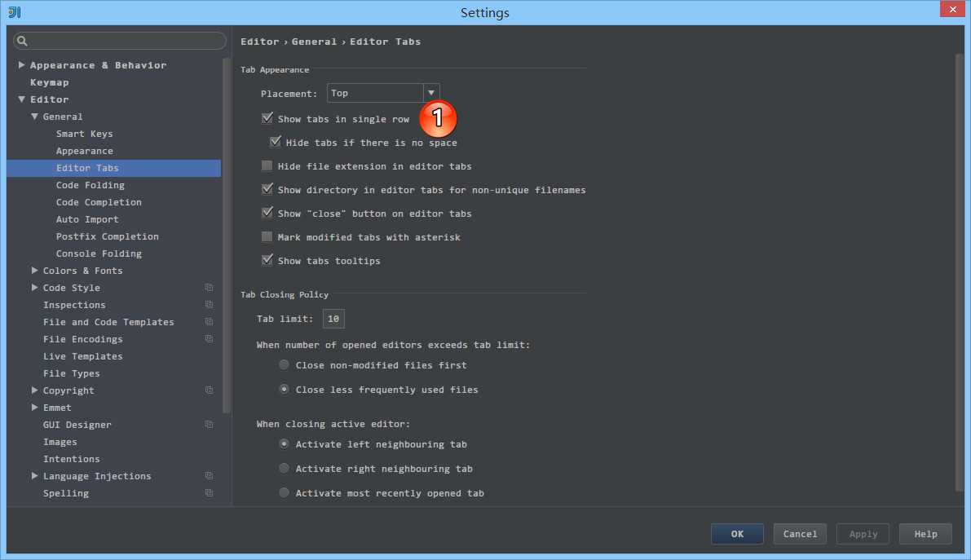Viewport: 971px width, 560px height.
Task: Select Activate most recently opened tab radio
Action: [284, 492]
